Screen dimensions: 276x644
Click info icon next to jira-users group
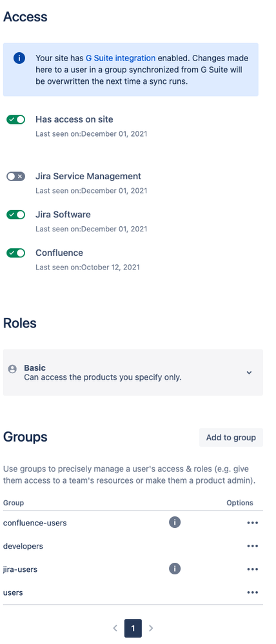click(x=175, y=569)
